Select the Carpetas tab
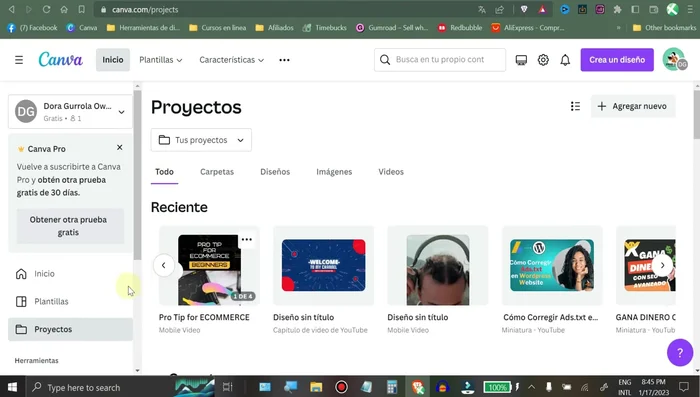 [x=217, y=172]
